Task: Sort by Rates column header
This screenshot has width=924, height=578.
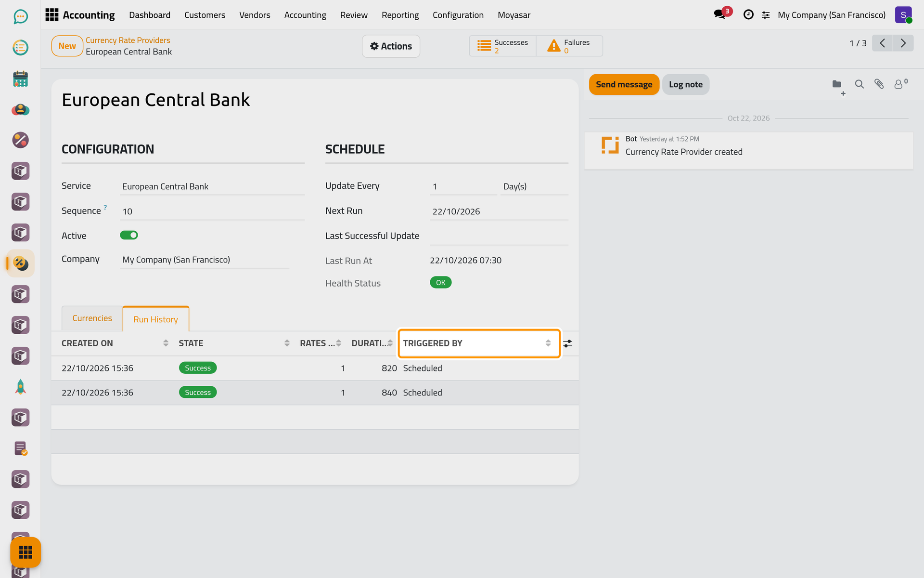Action: click(x=321, y=343)
